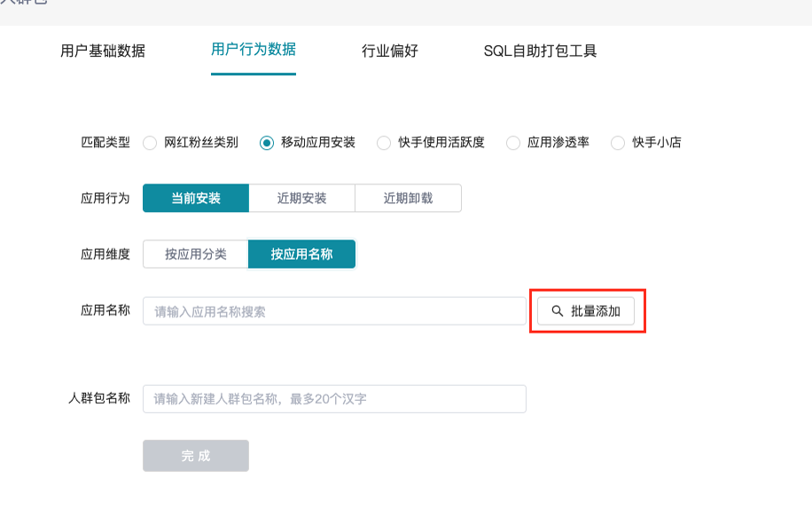812x525 pixels.
Task: Open the SQL自助打包工具 tab
Action: coord(539,51)
